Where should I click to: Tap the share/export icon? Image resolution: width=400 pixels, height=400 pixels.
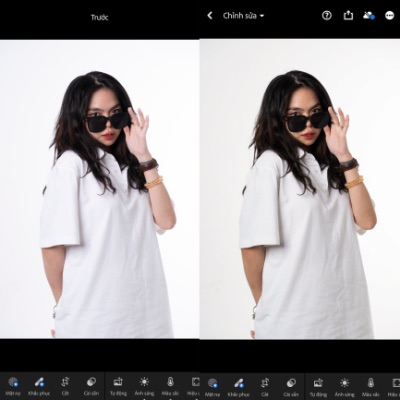[348, 15]
